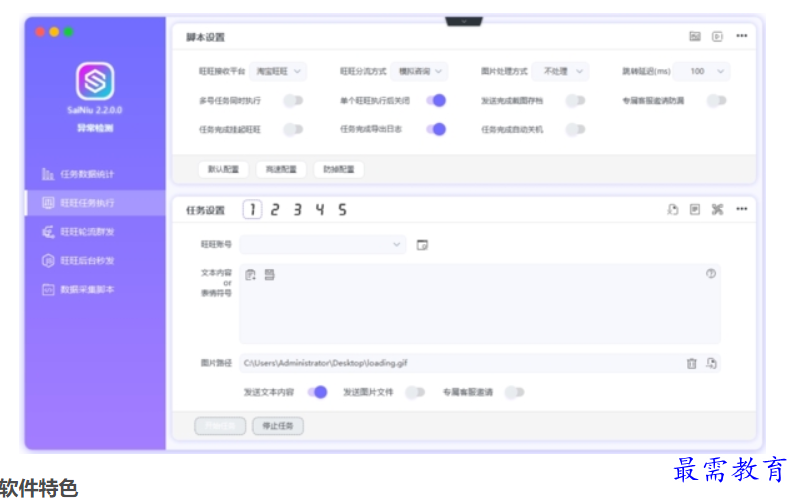
Task: Apply 高速配置 preset
Action: 281,169
